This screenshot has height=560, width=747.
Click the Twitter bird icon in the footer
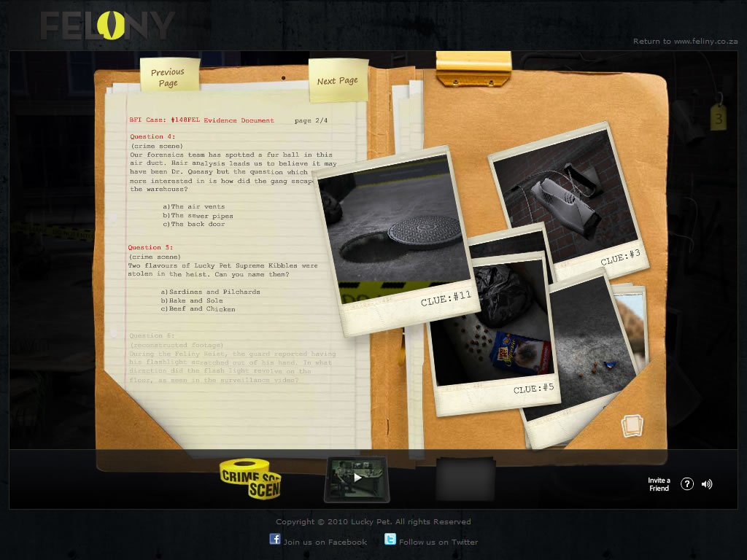(390, 540)
